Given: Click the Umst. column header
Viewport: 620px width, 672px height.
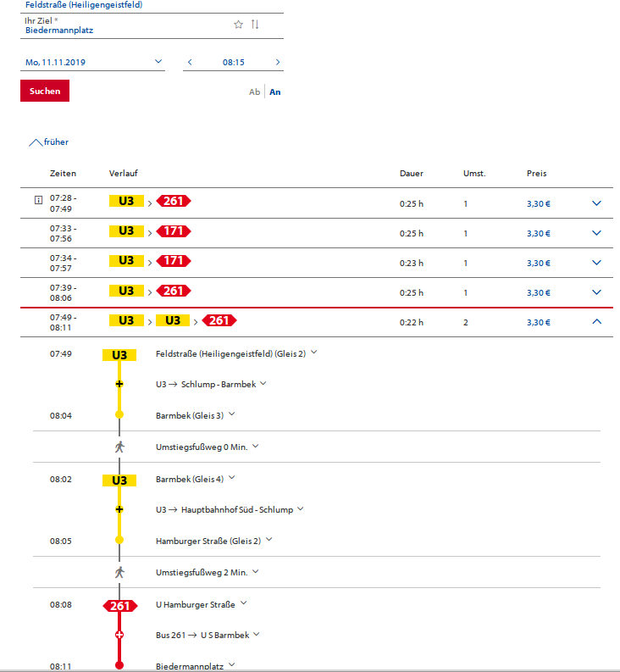Looking at the screenshot, I should coord(474,174).
